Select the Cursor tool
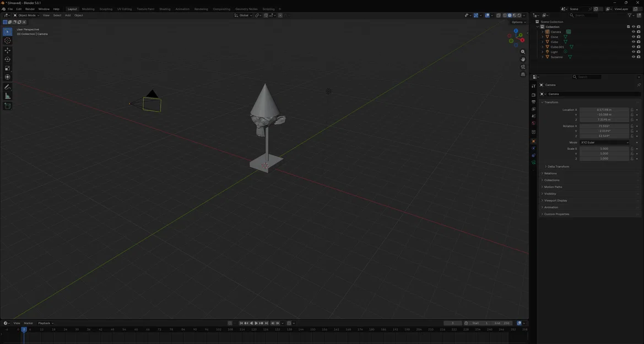The image size is (644, 344). pyautogui.click(x=7, y=41)
